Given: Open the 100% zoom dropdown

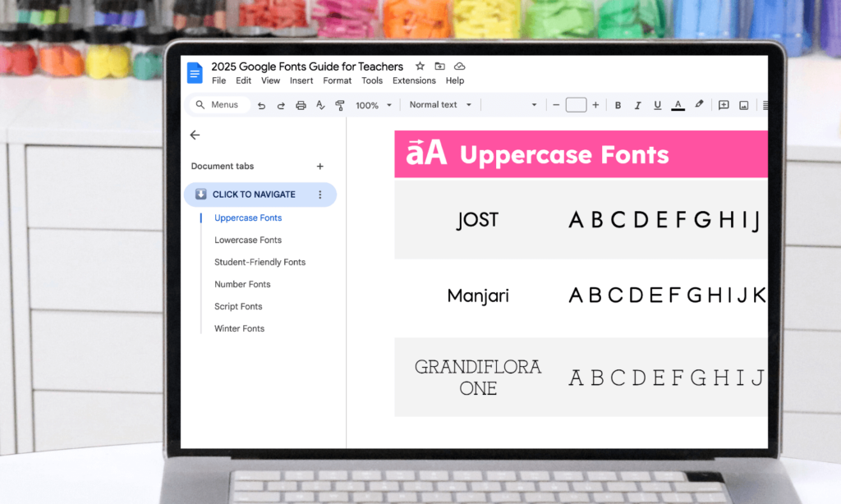Looking at the screenshot, I should point(374,105).
